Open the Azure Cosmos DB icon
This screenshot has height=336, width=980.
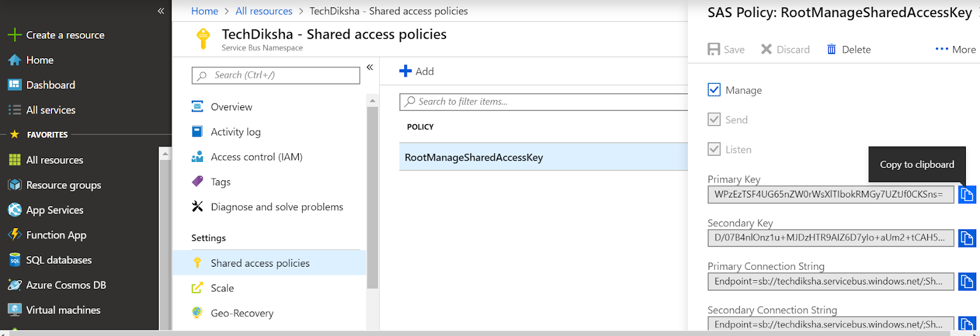[15, 285]
